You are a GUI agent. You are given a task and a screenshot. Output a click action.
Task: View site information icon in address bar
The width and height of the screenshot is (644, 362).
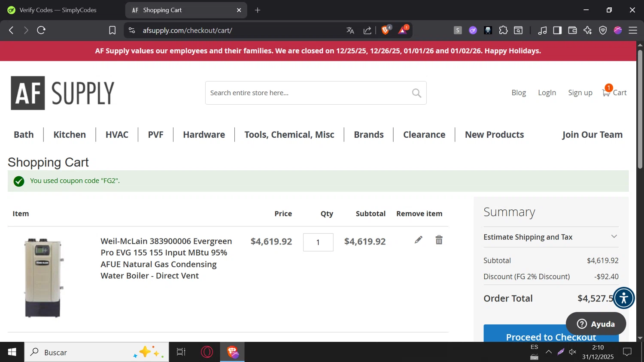[132, 30]
